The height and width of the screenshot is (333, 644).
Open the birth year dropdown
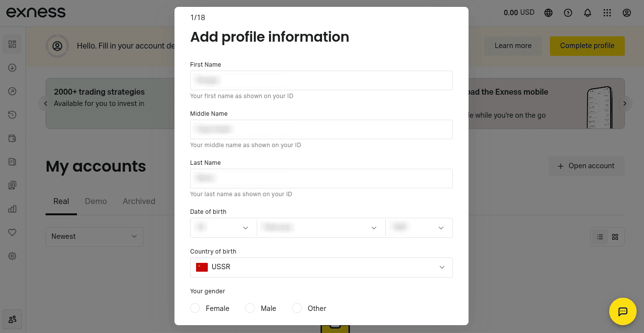click(419, 228)
